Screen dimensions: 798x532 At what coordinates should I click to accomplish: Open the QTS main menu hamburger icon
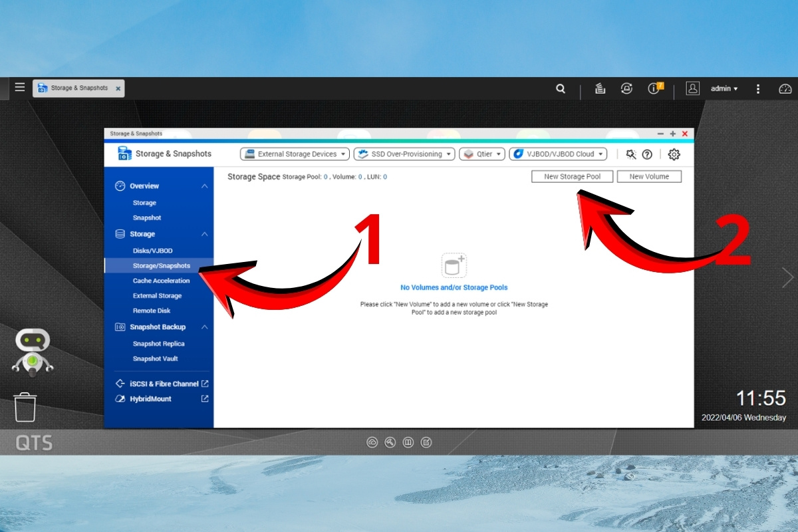pos(20,87)
